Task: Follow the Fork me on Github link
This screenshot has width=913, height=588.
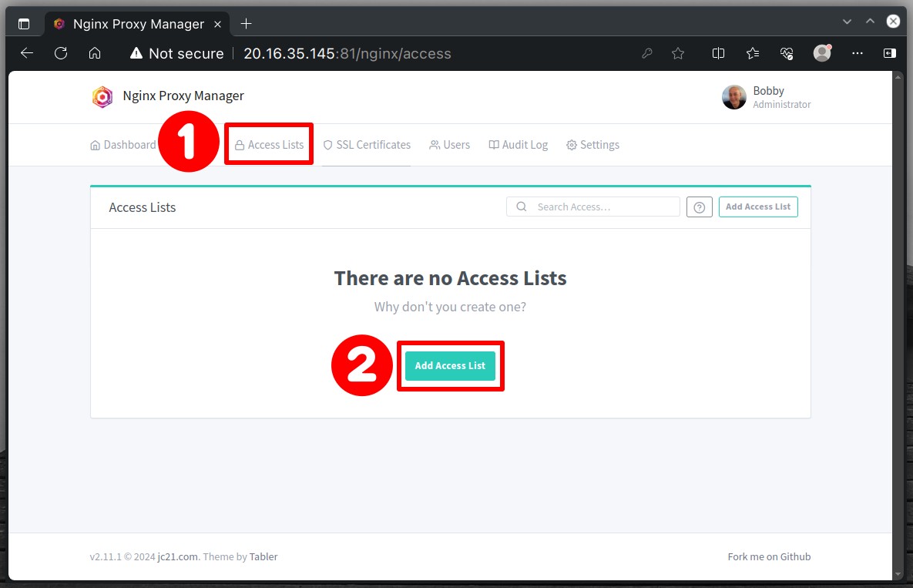Action: (769, 556)
